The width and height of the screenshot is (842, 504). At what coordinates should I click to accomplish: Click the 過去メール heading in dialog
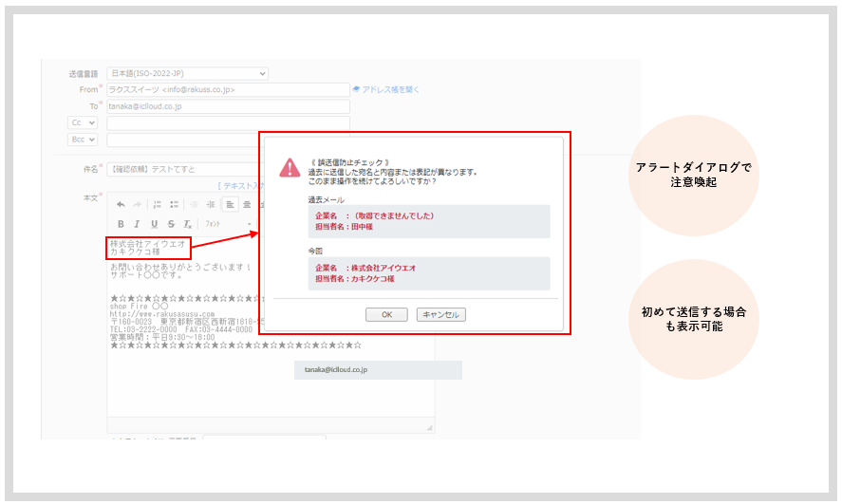tap(326, 199)
